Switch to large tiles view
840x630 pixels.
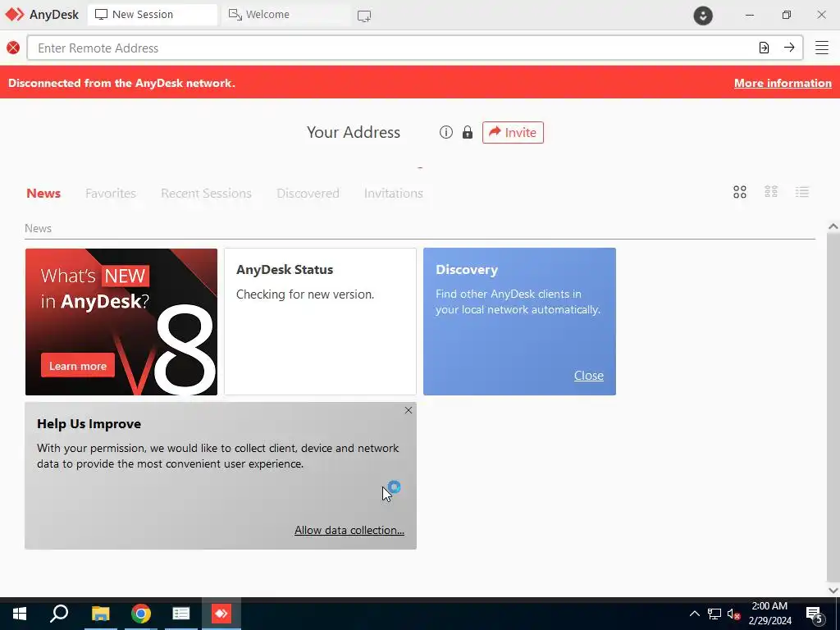[740, 192]
